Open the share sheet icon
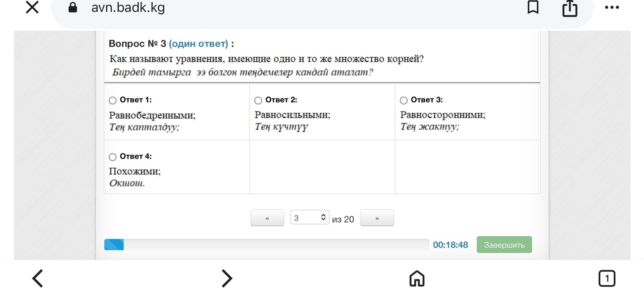 coord(570,8)
